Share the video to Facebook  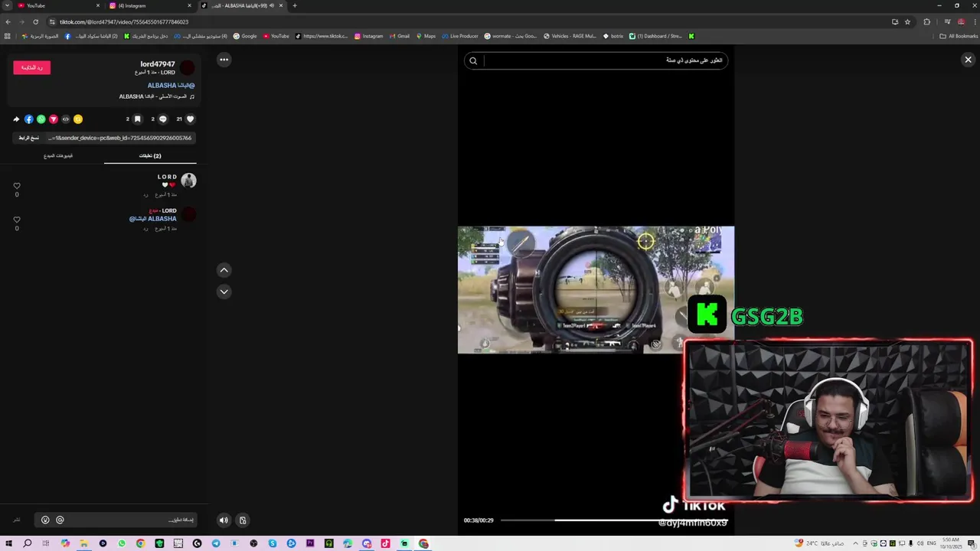[28, 119]
